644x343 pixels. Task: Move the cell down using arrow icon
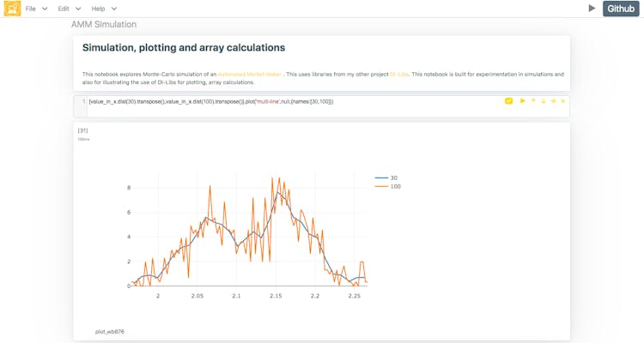(x=543, y=101)
